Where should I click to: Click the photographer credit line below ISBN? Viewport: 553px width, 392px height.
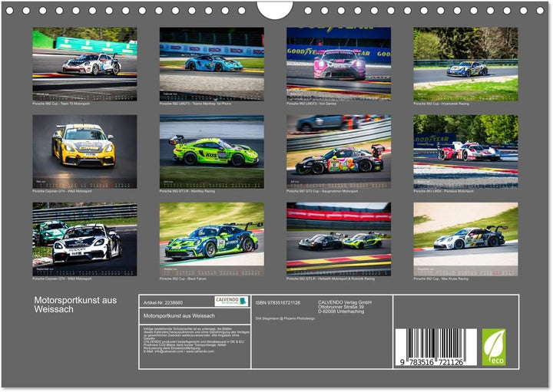pyautogui.click(x=285, y=318)
